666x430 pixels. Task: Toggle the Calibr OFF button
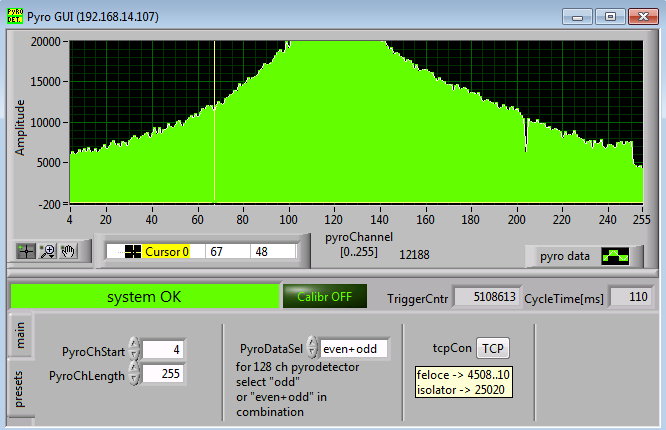325,296
